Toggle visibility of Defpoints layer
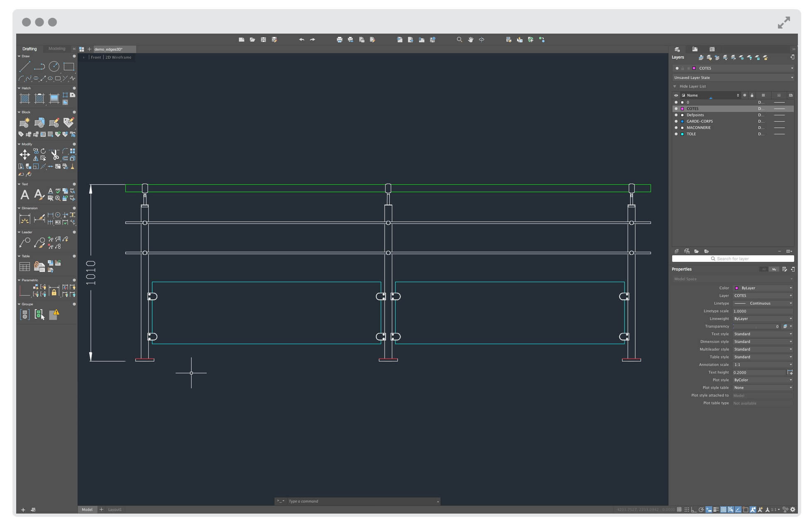The image size is (812, 526). [x=676, y=115]
